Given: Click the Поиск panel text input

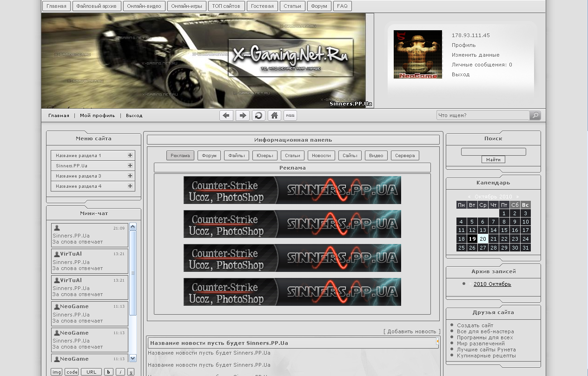Looking at the screenshot, I should pos(493,152).
